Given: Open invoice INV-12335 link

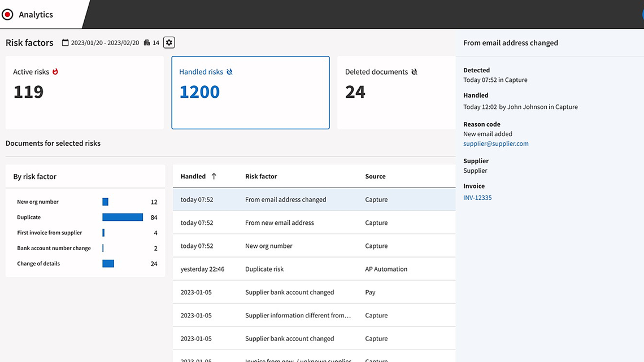Looking at the screenshot, I should tap(477, 198).
